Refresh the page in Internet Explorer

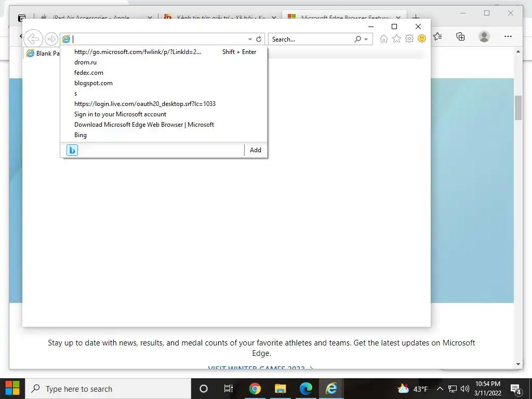[259, 39]
